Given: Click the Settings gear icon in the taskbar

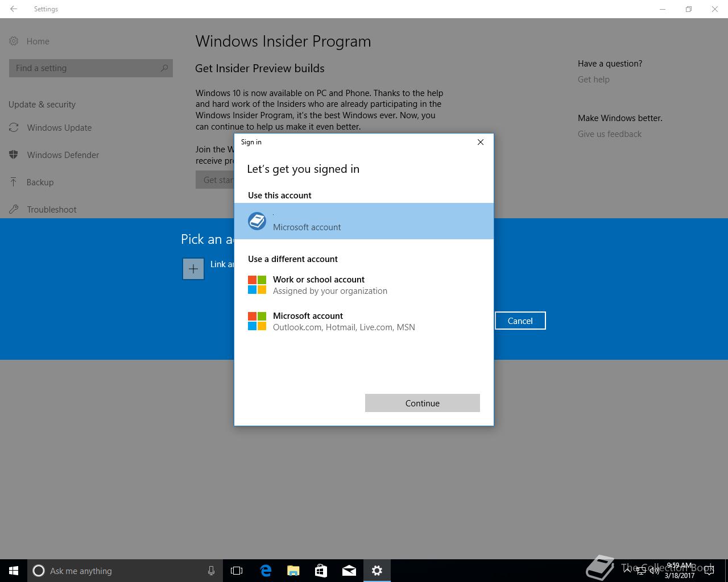Looking at the screenshot, I should click(x=377, y=571).
